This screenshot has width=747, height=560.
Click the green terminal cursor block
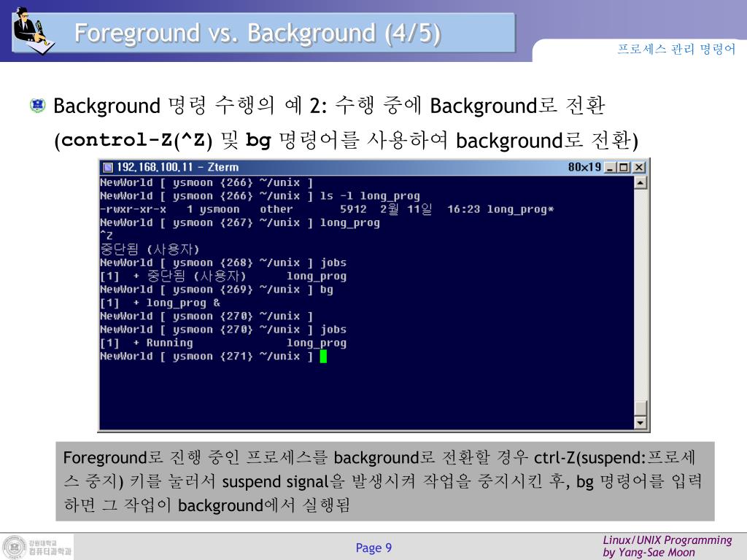click(323, 356)
